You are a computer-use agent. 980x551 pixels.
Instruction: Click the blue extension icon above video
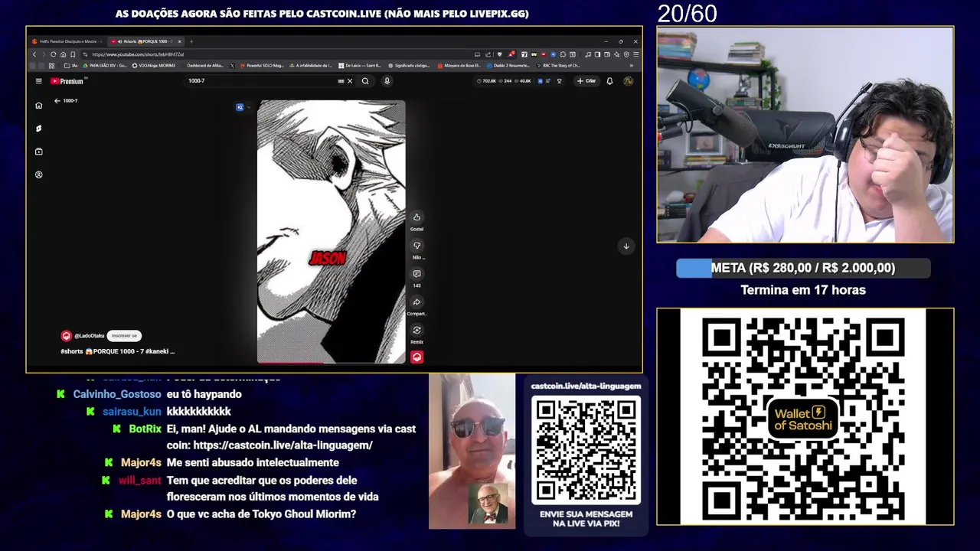coord(240,107)
